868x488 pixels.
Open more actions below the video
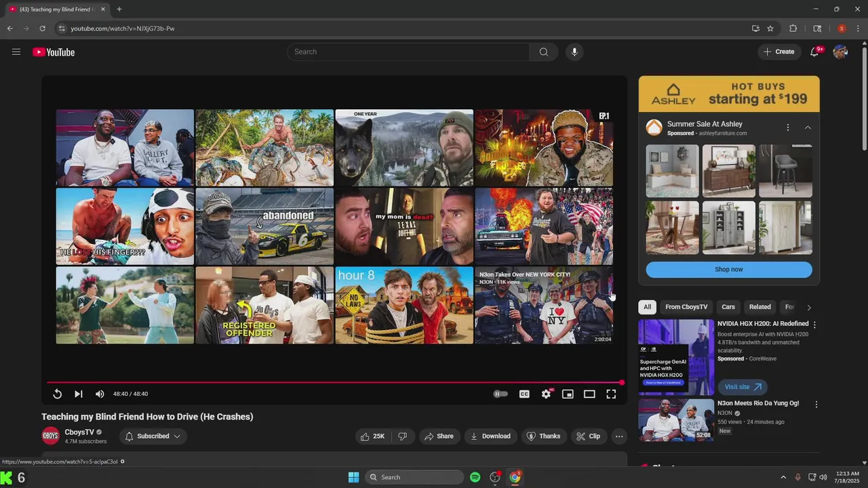click(619, 436)
